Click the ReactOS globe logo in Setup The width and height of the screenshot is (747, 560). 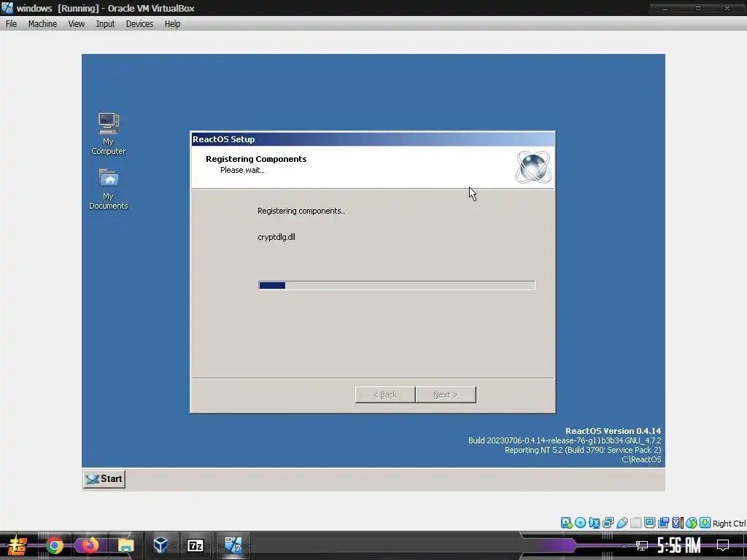(533, 167)
